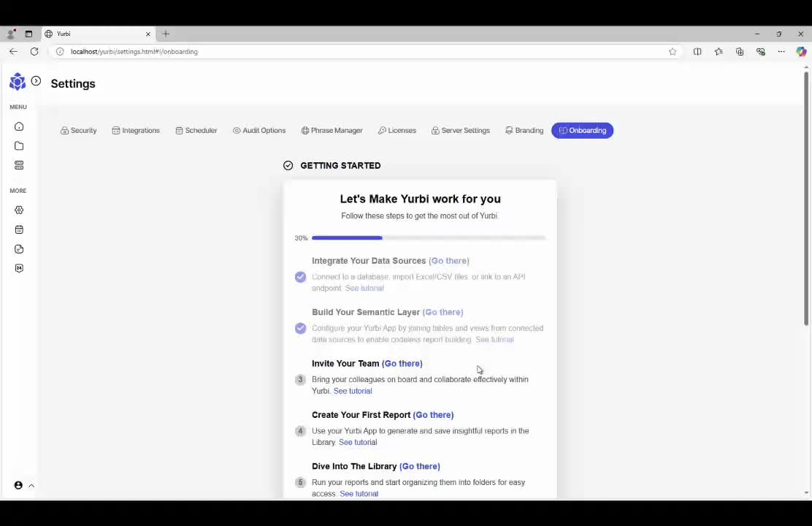Click the Getting Started check circle icon

pyautogui.click(x=288, y=165)
